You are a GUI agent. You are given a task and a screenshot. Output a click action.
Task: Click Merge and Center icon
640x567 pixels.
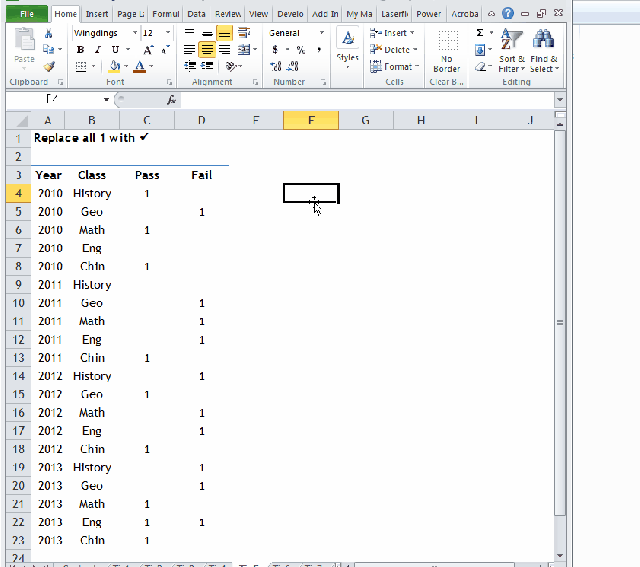click(x=244, y=50)
